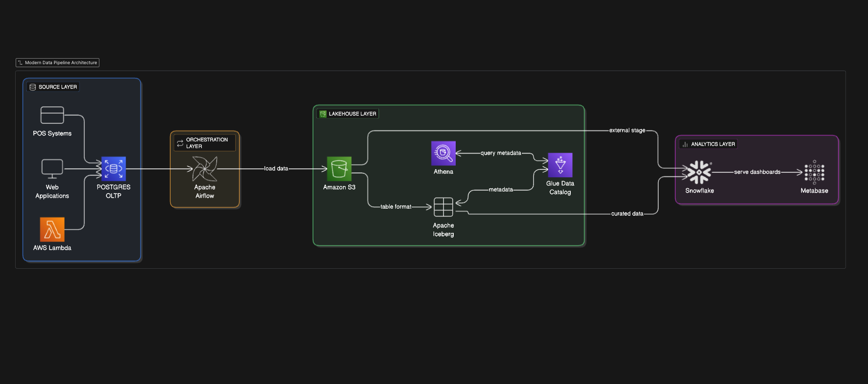Viewport: 868px width, 384px height.
Task: Click the 'Athena' text label
Action: pos(444,172)
